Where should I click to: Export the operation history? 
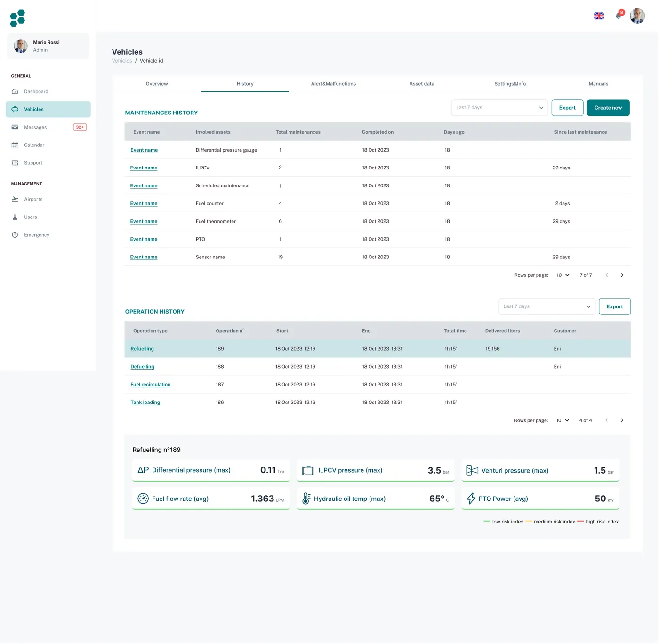point(615,306)
